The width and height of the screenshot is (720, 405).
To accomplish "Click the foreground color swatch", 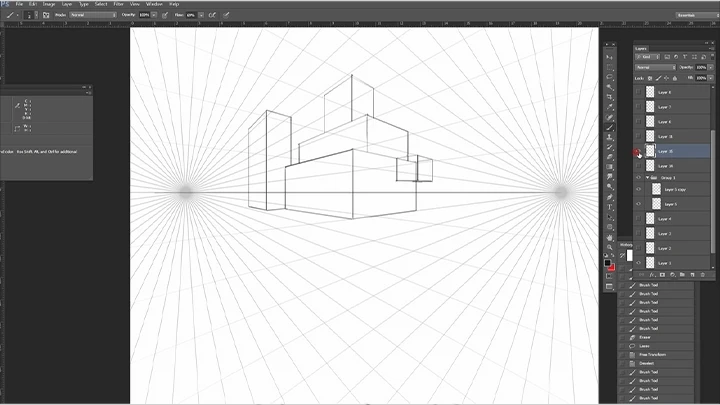I will pyautogui.click(x=608, y=263).
